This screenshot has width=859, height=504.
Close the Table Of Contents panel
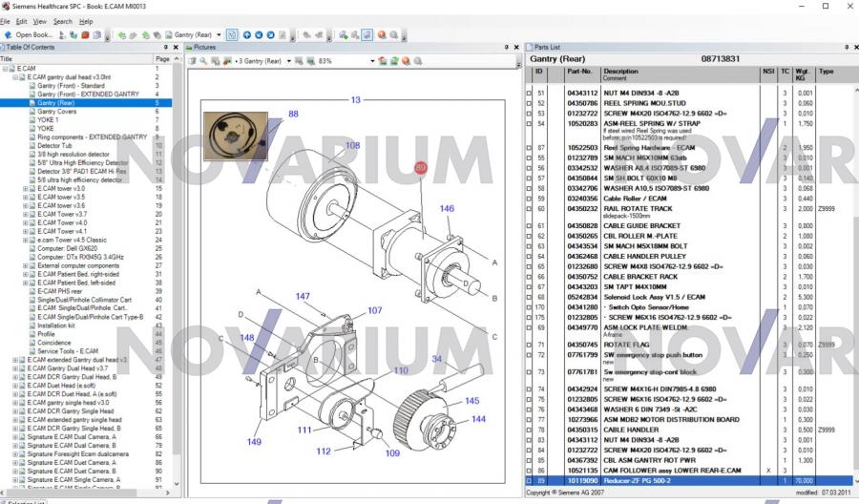click(175, 46)
